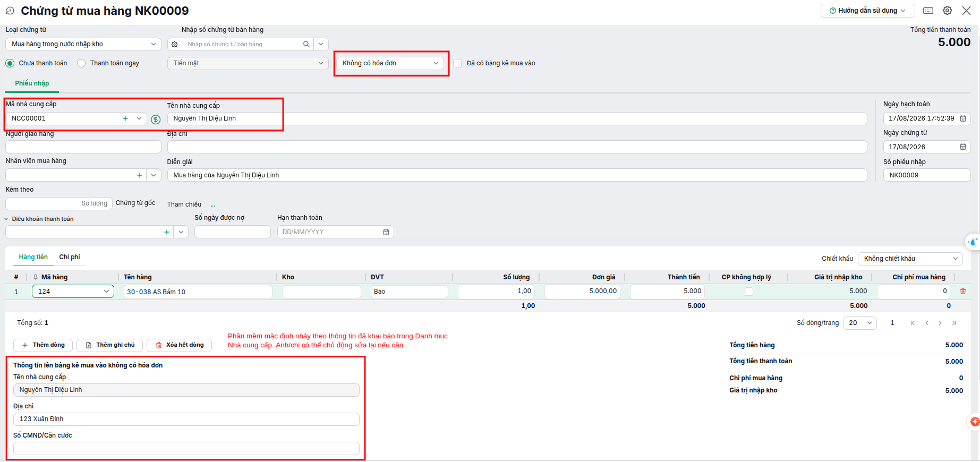Click the Số phiếu nhập field NK00009

pos(927,175)
